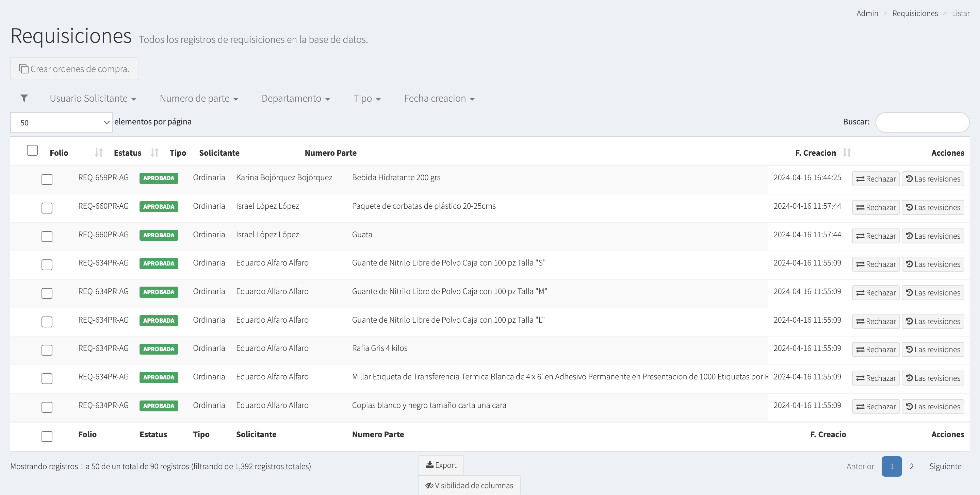Check the Karina Bojórquez requisition row
This screenshot has width=980, height=495.
(x=47, y=180)
